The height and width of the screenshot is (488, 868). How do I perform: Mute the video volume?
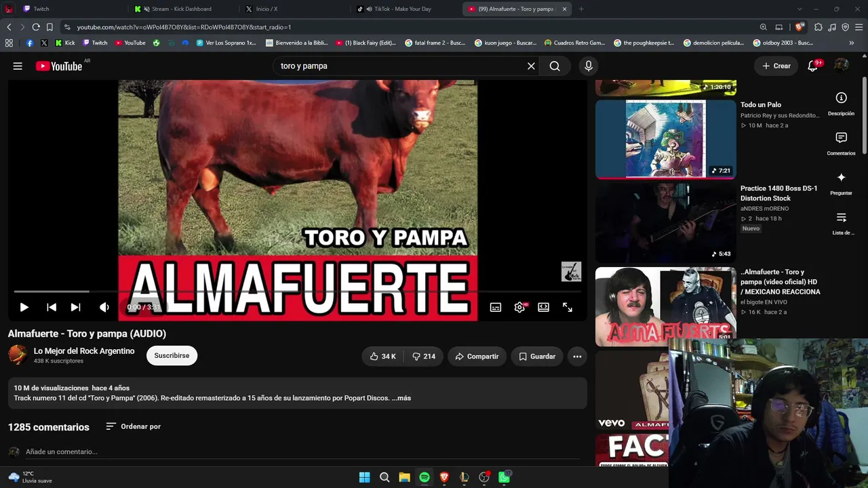point(104,307)
